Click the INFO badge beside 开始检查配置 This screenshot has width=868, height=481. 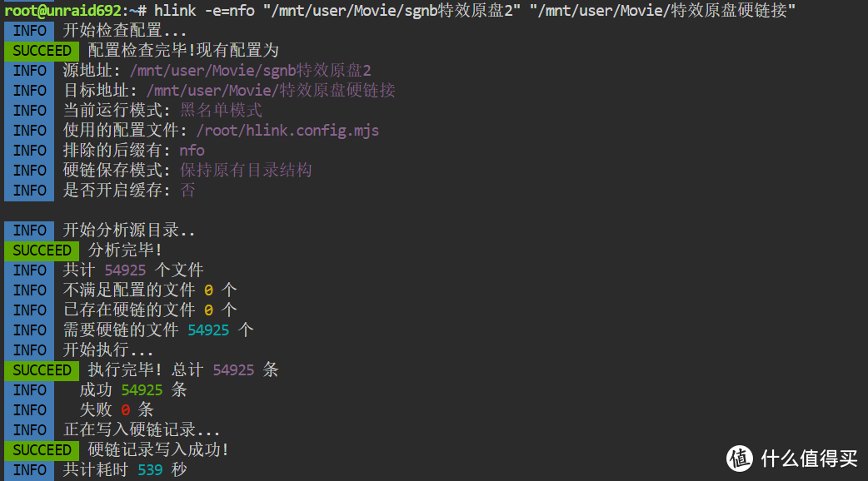pyautogui.click(x=30, y=30)
